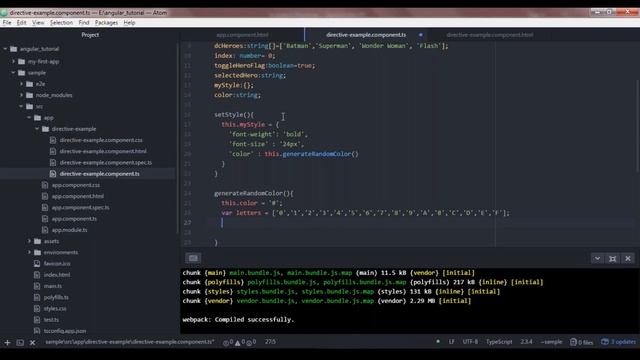Open index.html file
The image size is (640, 360).
pos(57,275)
